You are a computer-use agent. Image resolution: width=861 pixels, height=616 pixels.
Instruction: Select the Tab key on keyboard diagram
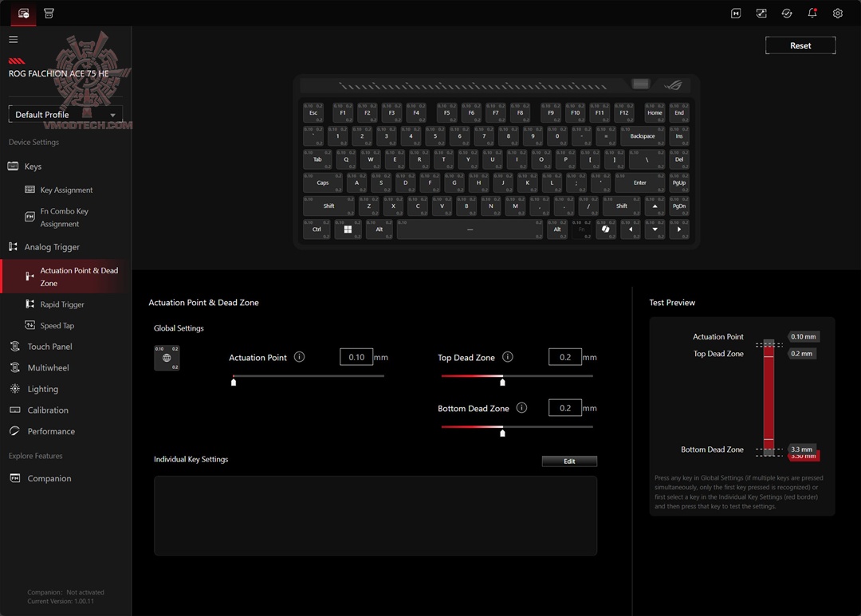tap(317, 159)
